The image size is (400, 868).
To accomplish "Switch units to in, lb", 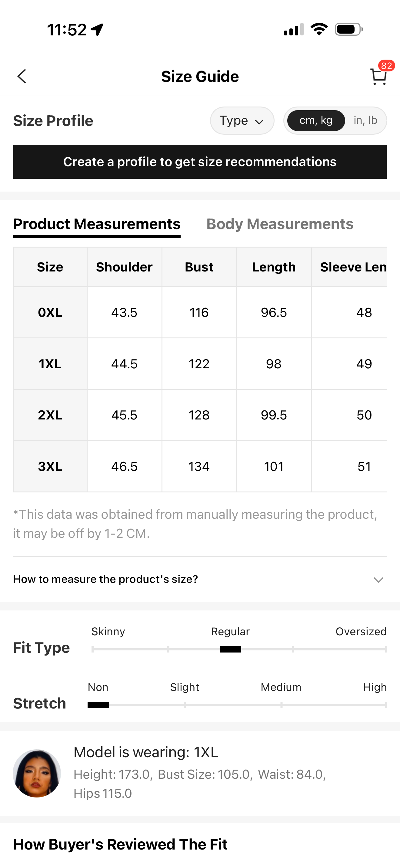I will 365,120.
